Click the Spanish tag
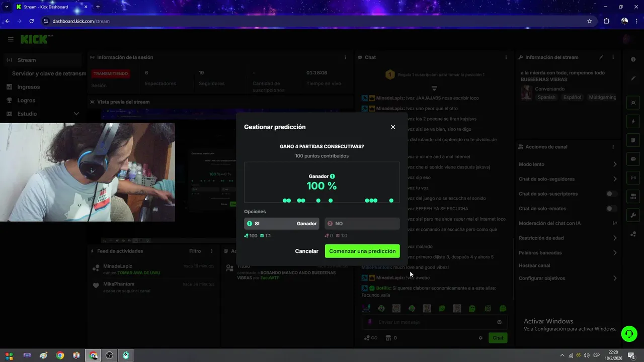 coord(546,98)
